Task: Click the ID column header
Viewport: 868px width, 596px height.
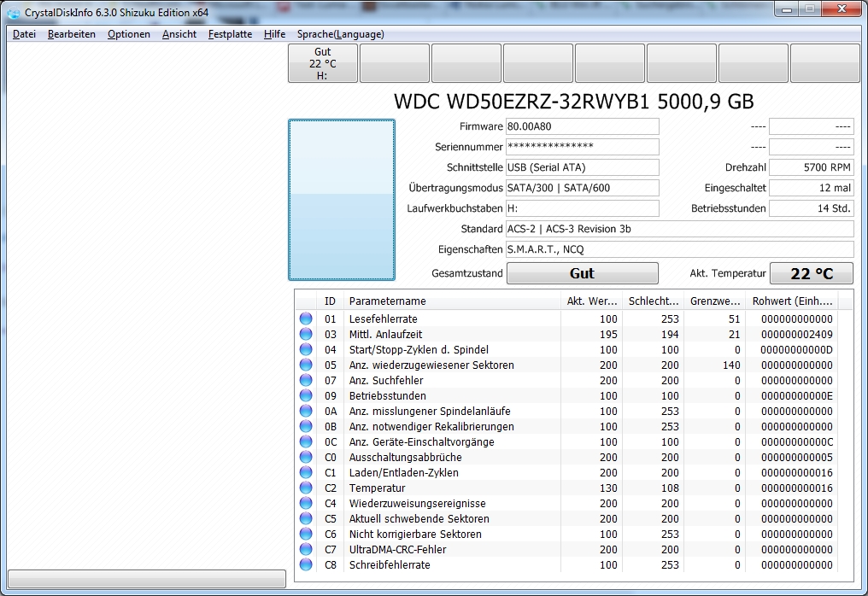Action: point(330,301)
